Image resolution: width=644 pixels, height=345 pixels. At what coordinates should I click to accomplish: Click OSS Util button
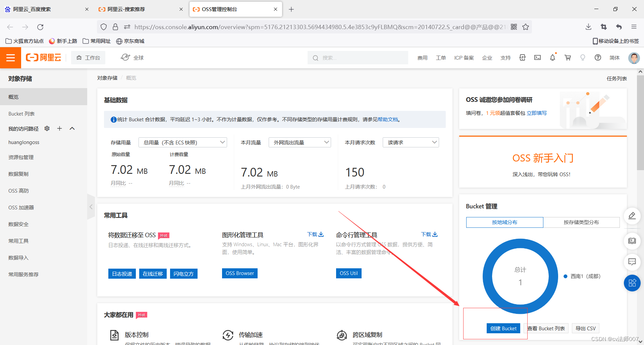point(349,273)
